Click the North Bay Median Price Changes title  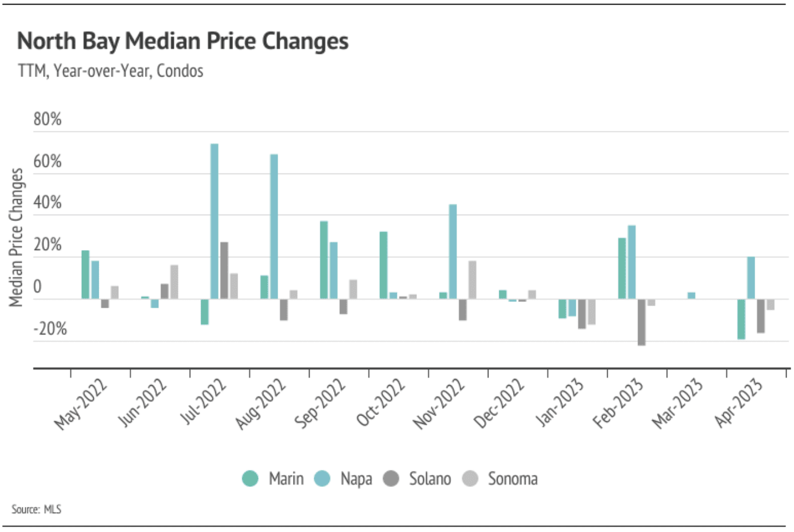[183, 41]
